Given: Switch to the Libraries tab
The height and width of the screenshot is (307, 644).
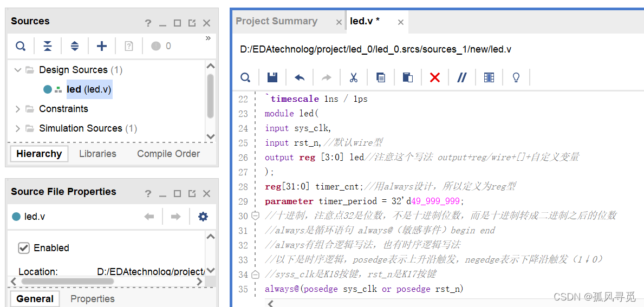Looking at the screenshot, I should click(x=97, y=154).
